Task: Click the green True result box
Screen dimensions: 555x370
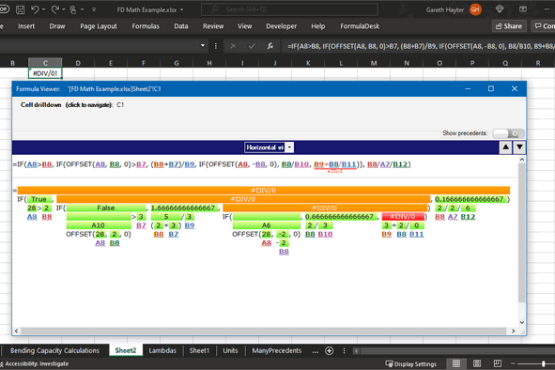Action: tap(39, 199)
